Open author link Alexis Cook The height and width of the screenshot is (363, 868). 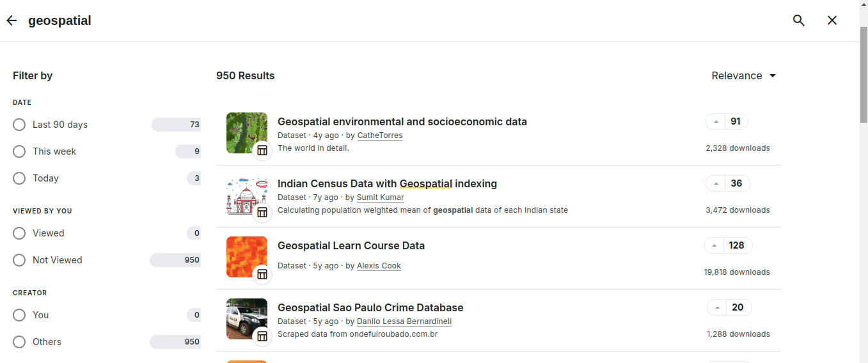pos(379,266)
